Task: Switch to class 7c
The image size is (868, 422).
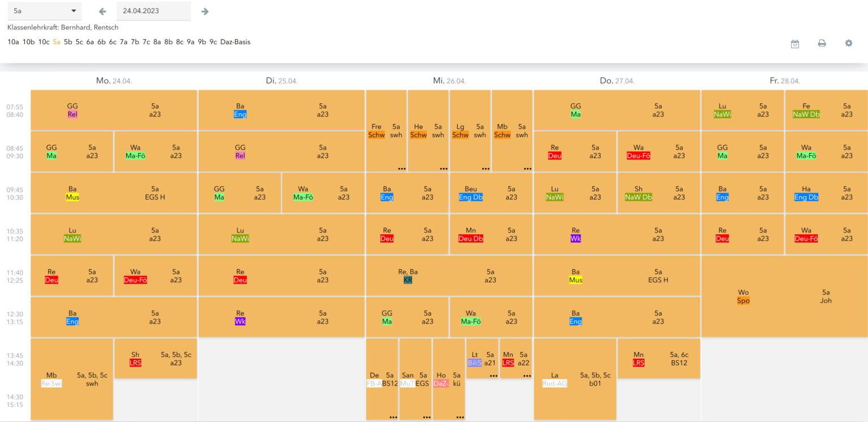Action: click(x=146, y=42)
